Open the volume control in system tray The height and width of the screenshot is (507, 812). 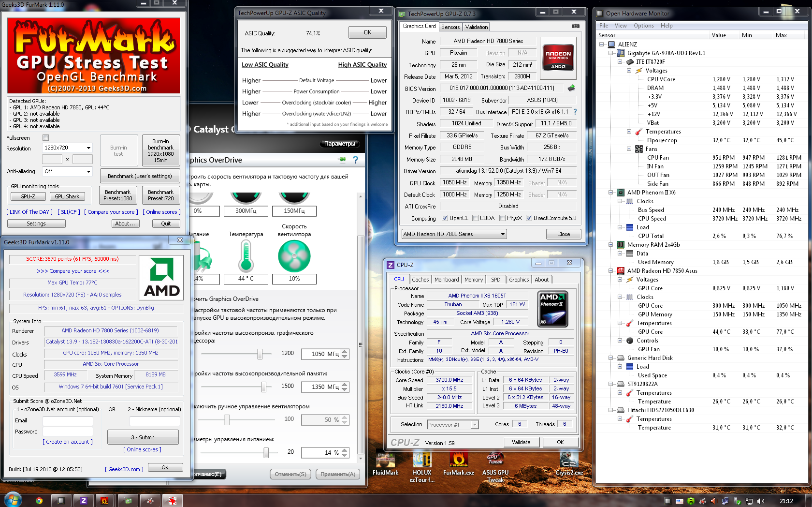click(x=761, y=501)
